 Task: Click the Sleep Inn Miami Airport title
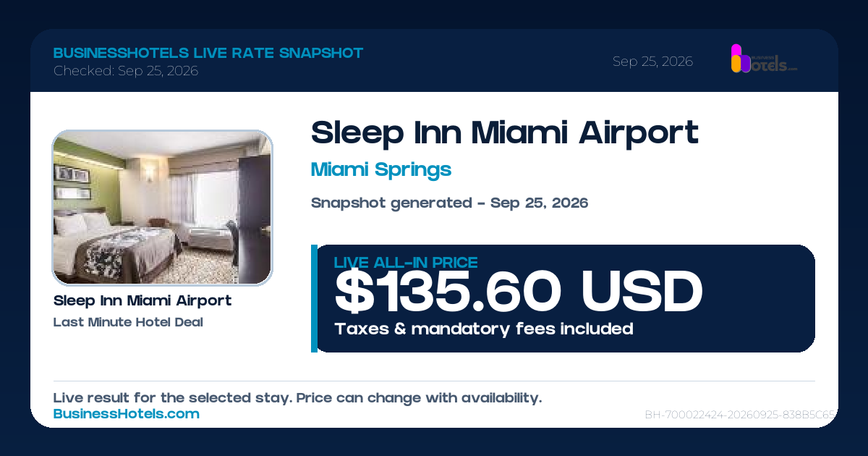(x=505, y=133)
